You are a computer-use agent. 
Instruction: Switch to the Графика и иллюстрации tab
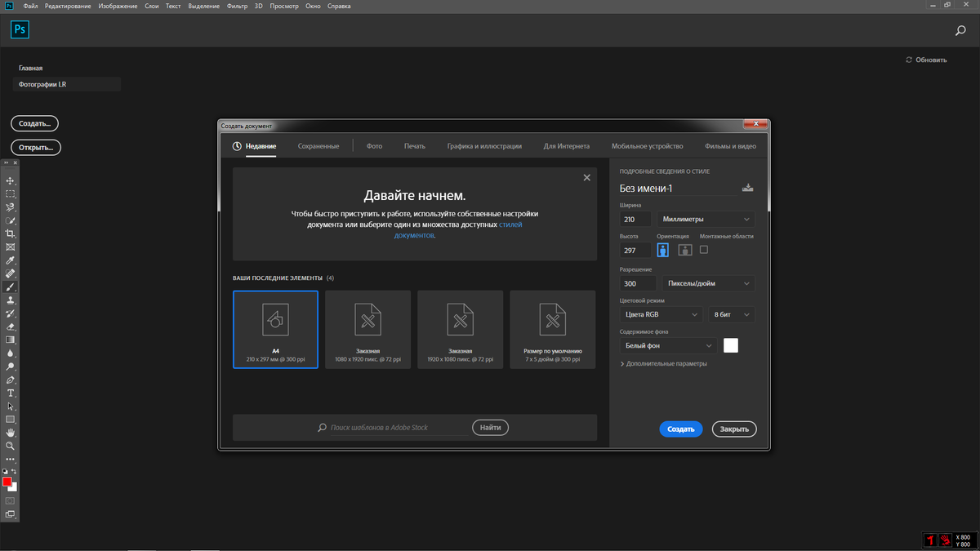click(x=484, y=146)
